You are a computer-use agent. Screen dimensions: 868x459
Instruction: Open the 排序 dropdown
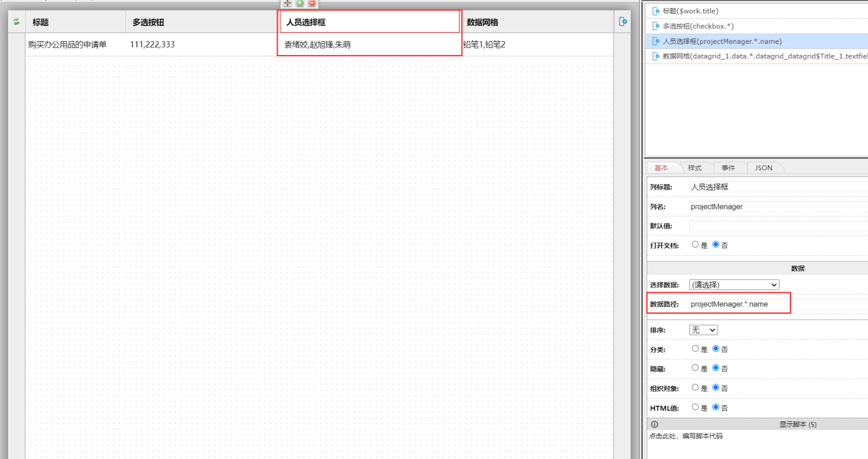pyautogui.click(x=703, y=330)
